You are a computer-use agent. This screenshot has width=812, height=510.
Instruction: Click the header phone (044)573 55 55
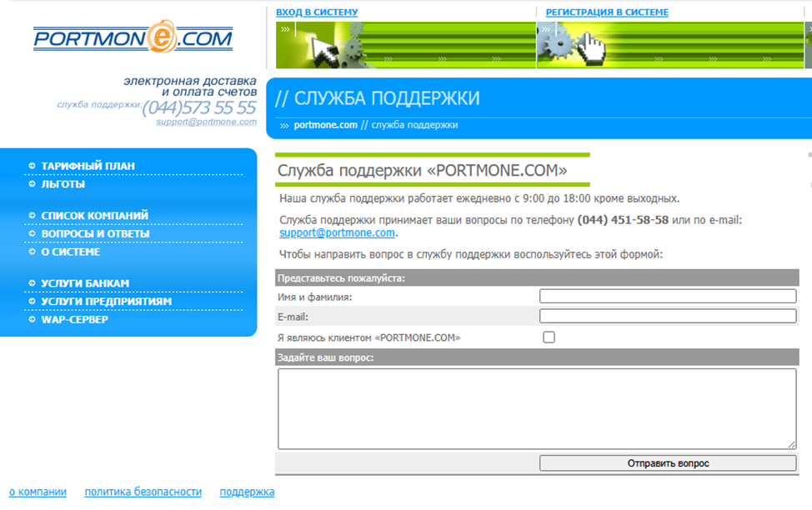tap(199, 107)
